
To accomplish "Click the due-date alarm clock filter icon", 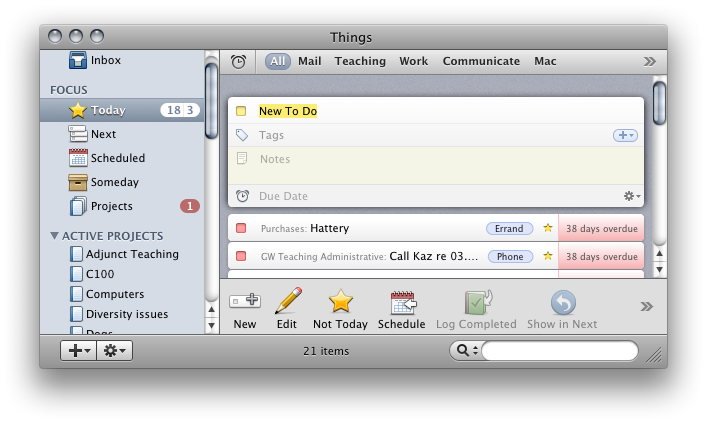I will tap(238, 61).
